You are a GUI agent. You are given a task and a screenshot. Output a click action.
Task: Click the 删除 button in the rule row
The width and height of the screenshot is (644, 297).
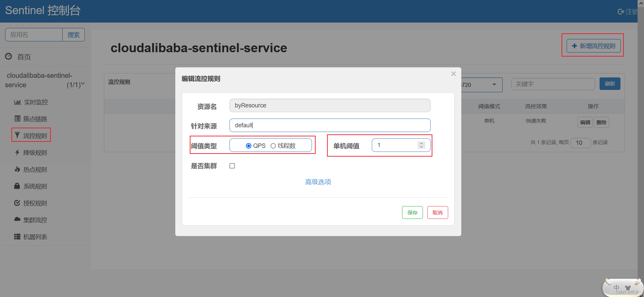[601, 122]
